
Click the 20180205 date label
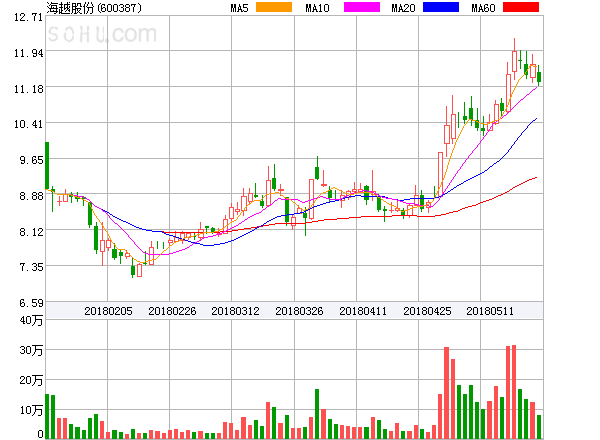108,311
